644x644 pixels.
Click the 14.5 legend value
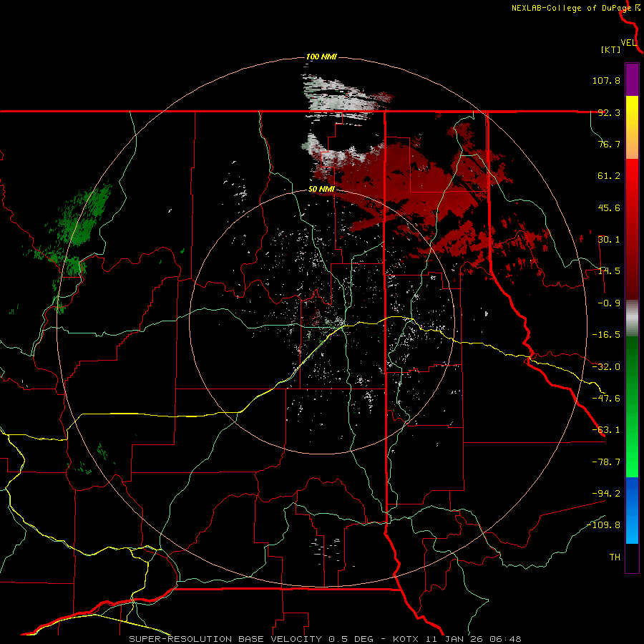coord(609,271)
